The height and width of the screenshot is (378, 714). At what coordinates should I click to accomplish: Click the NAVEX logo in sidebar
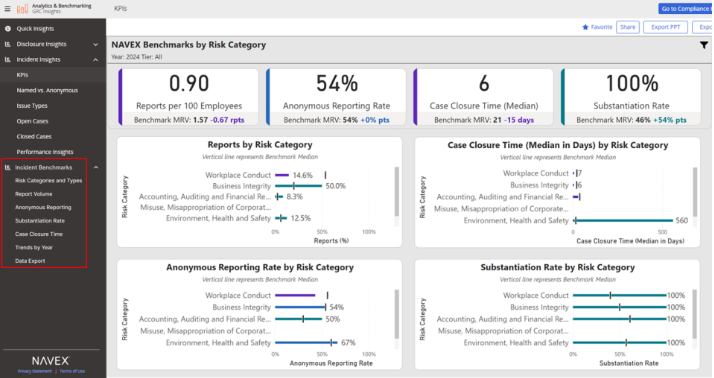click(x=51, y=361)
